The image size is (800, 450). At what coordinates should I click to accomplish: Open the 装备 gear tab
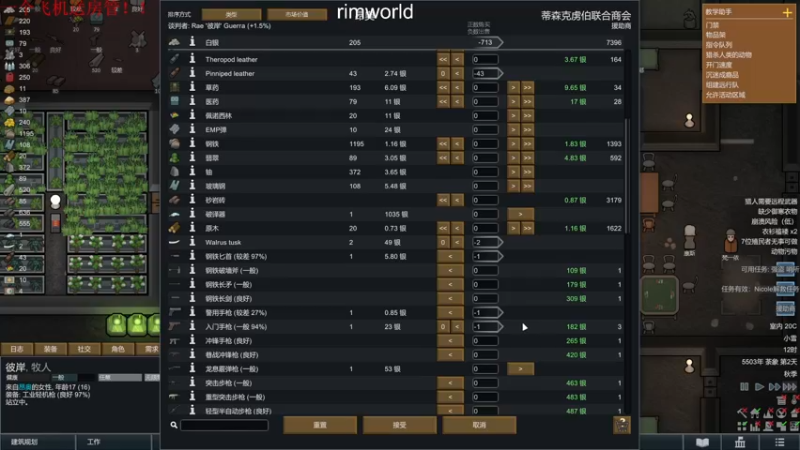pos(51,349)
